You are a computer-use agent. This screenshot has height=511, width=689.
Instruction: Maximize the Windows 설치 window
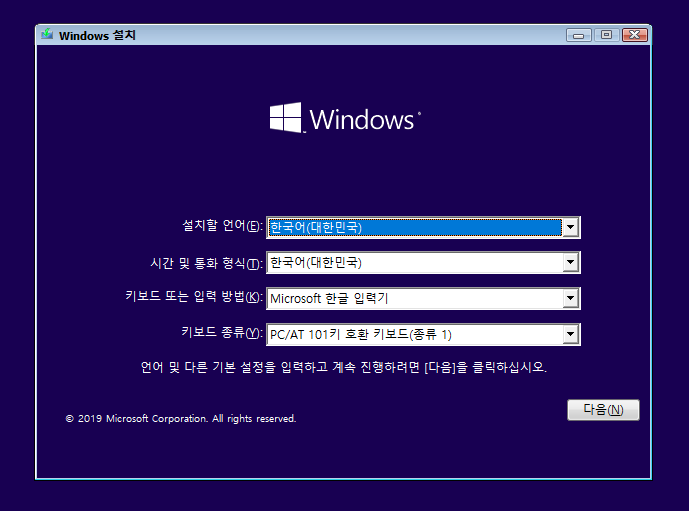(606, 35)
